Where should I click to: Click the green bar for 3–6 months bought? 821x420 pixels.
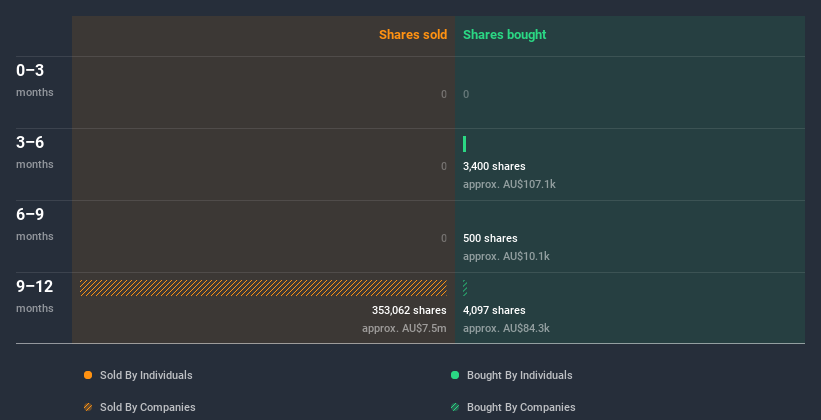click(464, 144)
